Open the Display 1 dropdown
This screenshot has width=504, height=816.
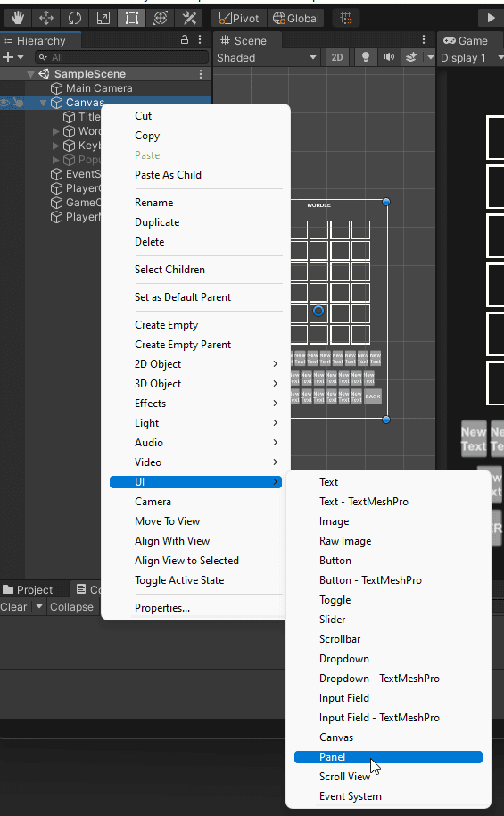coord(472,57)
